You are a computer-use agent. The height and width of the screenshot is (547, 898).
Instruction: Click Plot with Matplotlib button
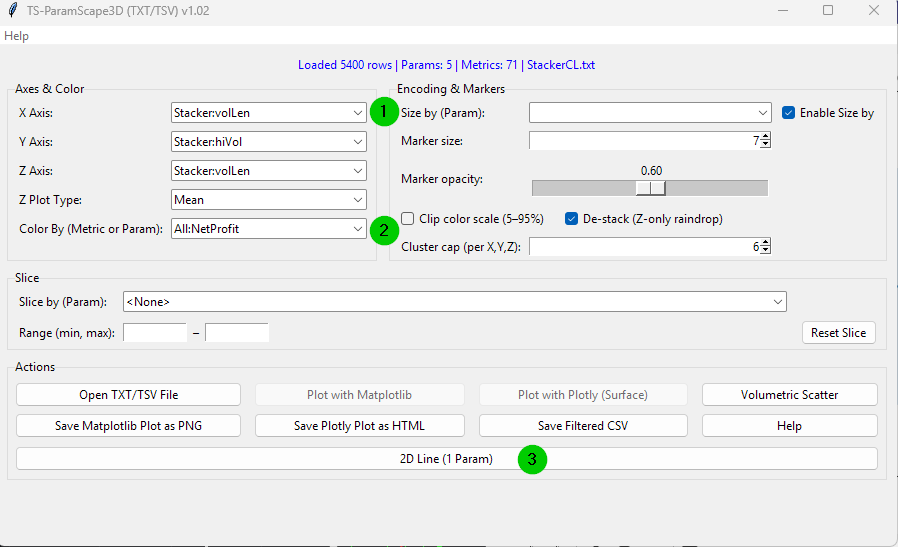point(359,395)
